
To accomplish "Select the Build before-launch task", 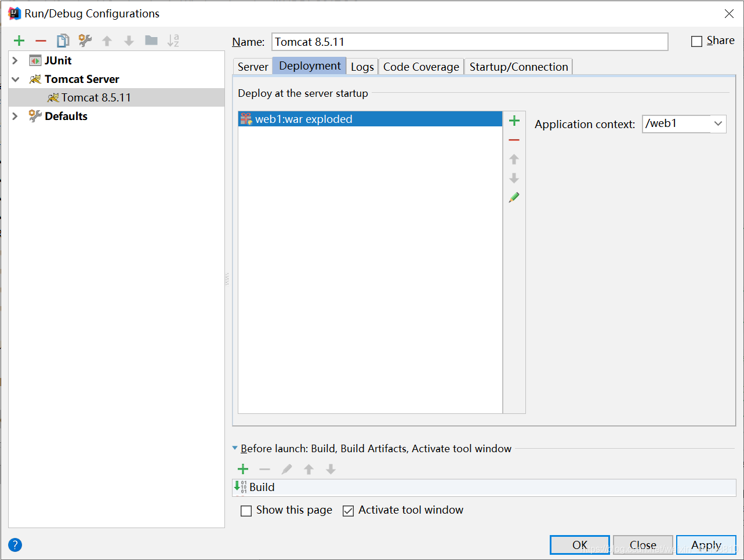I will tap(484, 487).
